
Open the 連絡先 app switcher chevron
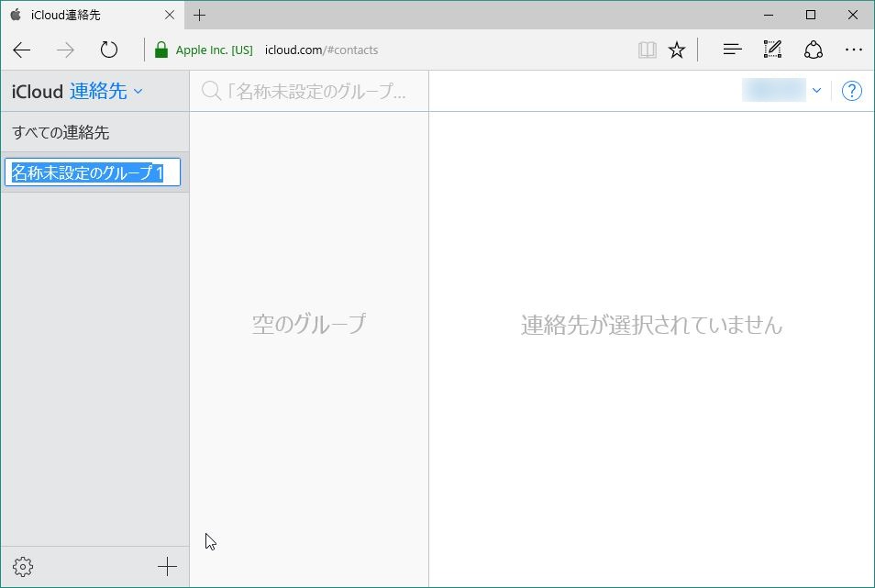point(138,92)
